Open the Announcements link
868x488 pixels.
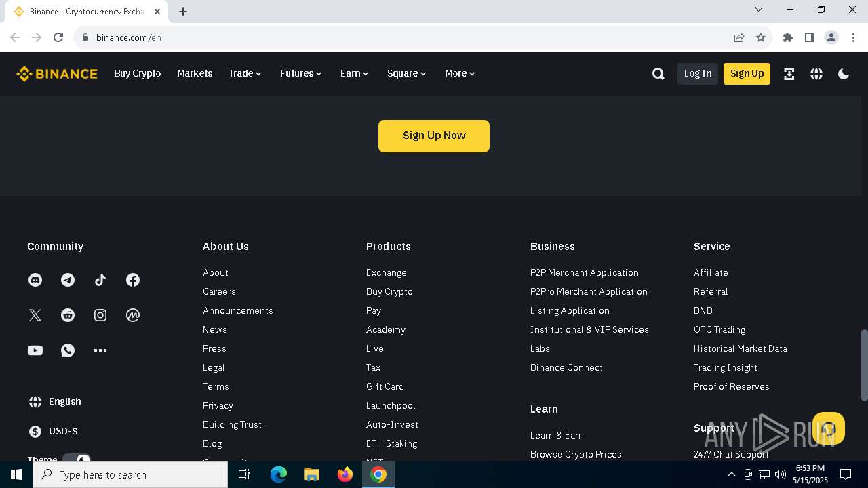click(x=238, y=310)
